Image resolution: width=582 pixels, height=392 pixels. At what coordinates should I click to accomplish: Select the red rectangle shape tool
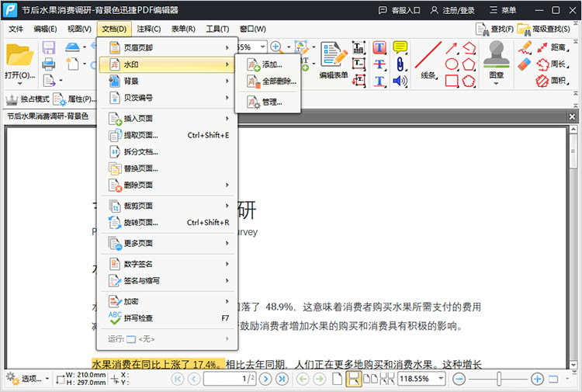click(452, 81)
